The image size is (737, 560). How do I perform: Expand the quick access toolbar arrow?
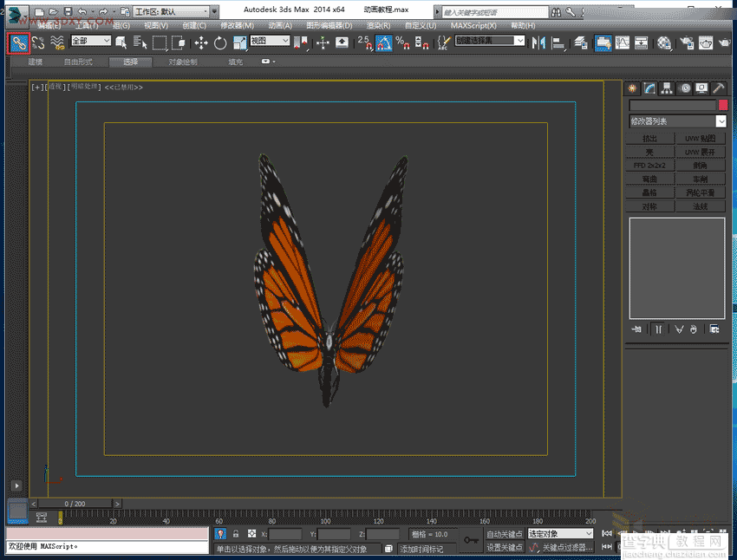(x=215, y=11)
